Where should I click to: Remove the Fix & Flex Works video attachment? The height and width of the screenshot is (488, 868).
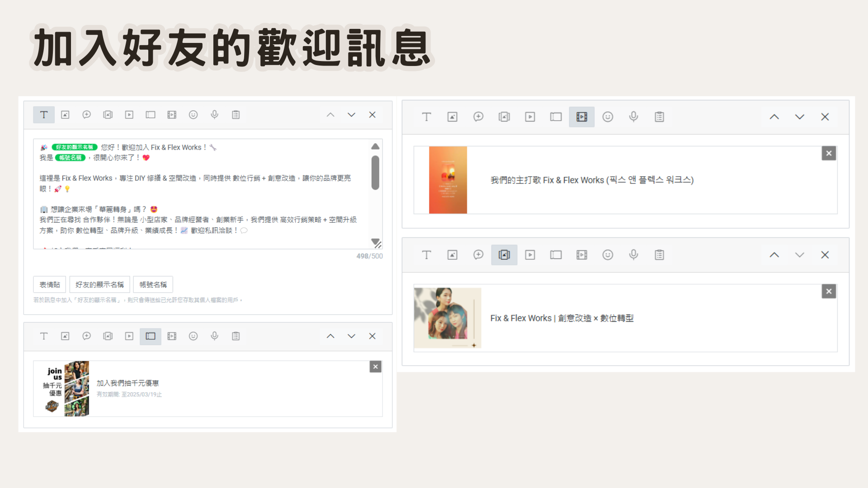[x=829, y=154]
